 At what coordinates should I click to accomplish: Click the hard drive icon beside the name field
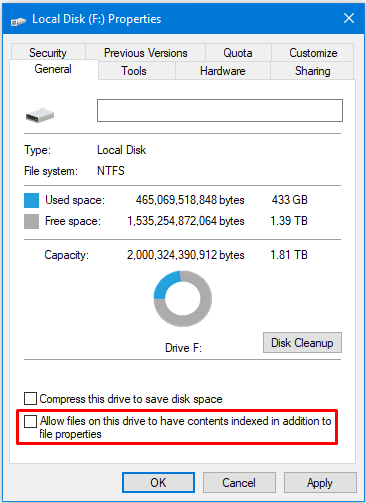pyautogui.click(x=40, y=115)
